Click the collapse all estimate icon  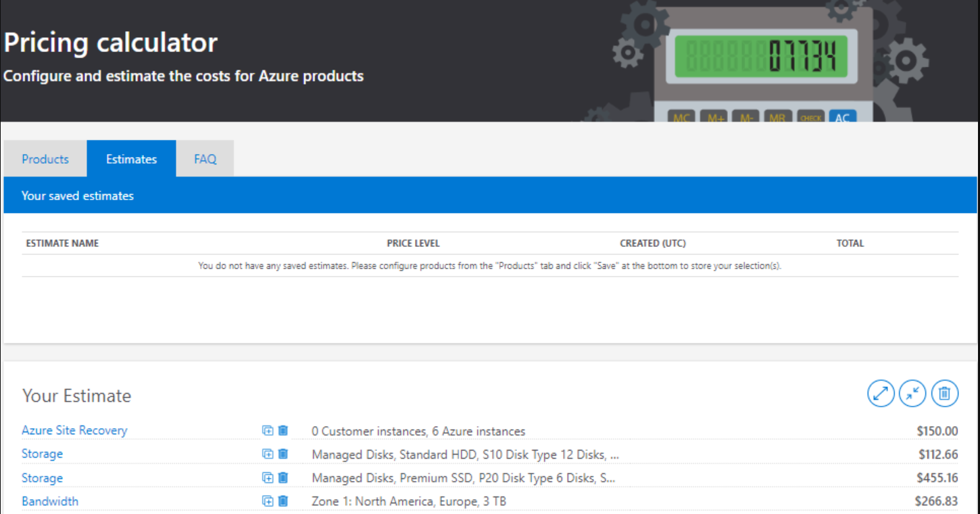tap(912, 394)
